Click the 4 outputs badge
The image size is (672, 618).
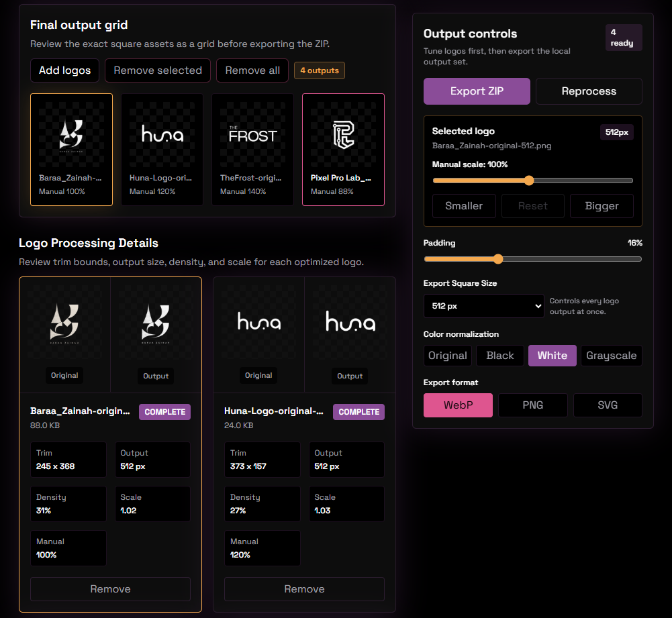320,70
